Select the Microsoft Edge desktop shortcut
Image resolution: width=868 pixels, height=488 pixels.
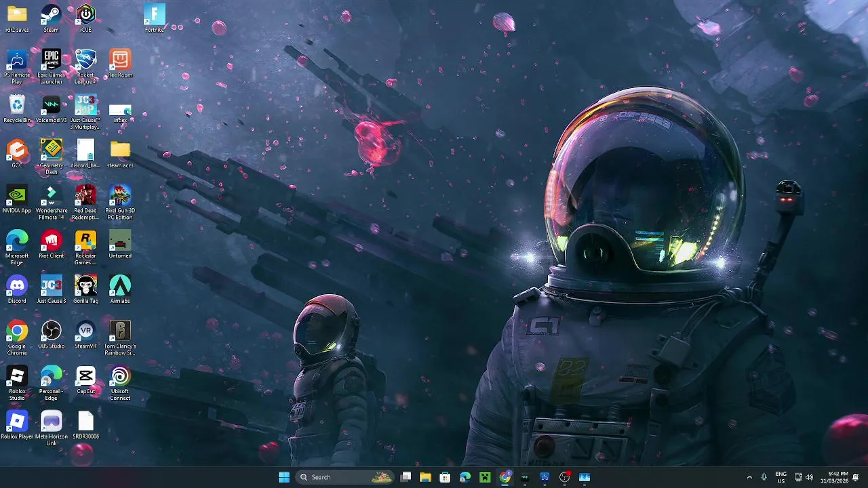tap(17, 247)
